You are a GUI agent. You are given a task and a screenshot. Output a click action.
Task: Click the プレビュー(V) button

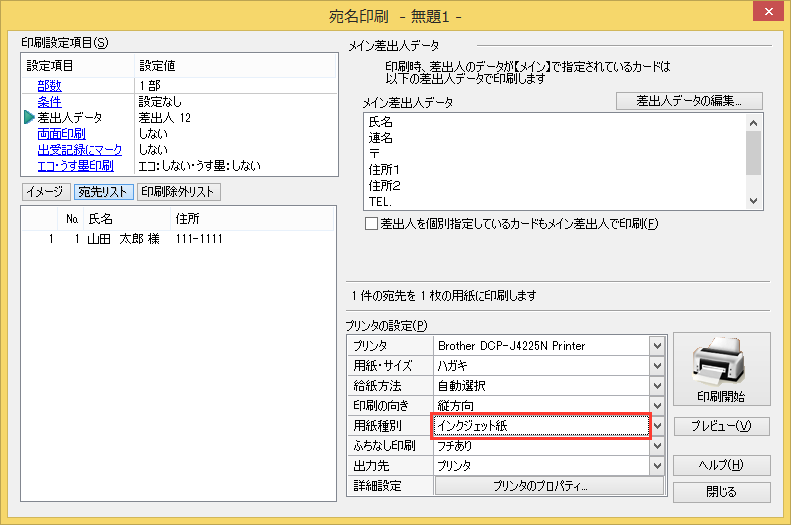tap(721, 426)
